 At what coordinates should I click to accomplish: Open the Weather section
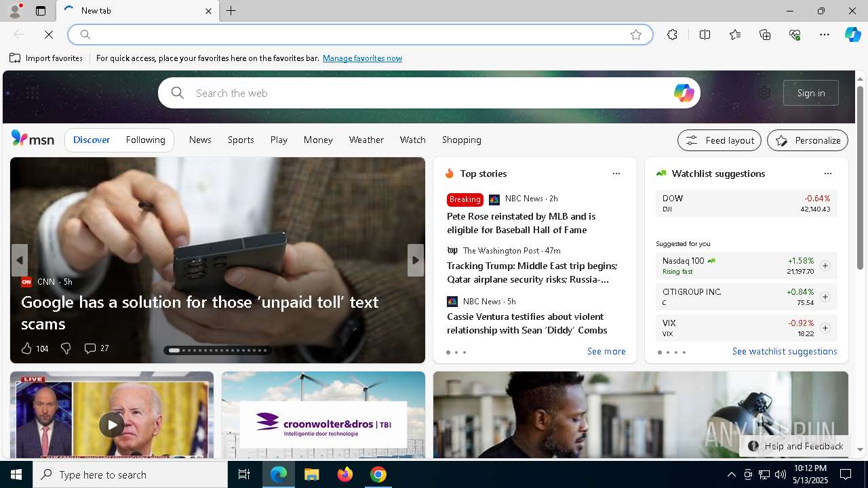click(366, 140)
